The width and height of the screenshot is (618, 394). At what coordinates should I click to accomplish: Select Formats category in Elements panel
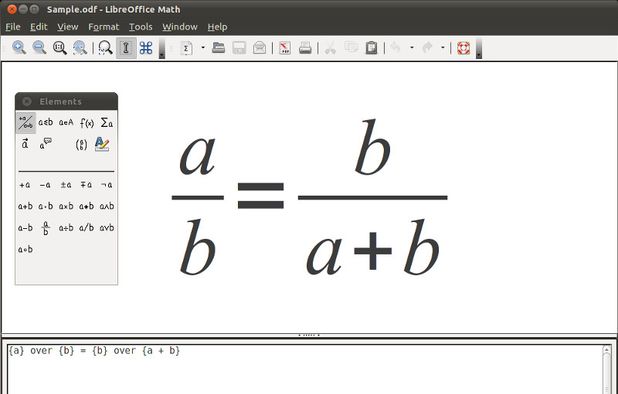point(102,144)
